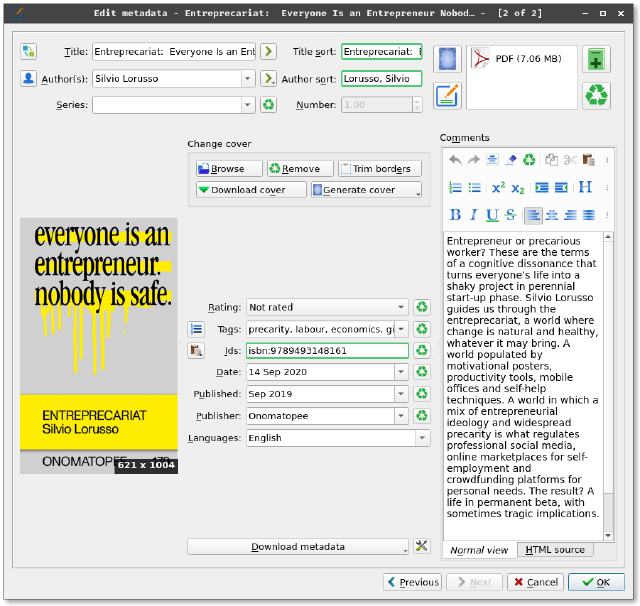Clear the Publisher field
640x606 pixels.
[x=422, y=416]
